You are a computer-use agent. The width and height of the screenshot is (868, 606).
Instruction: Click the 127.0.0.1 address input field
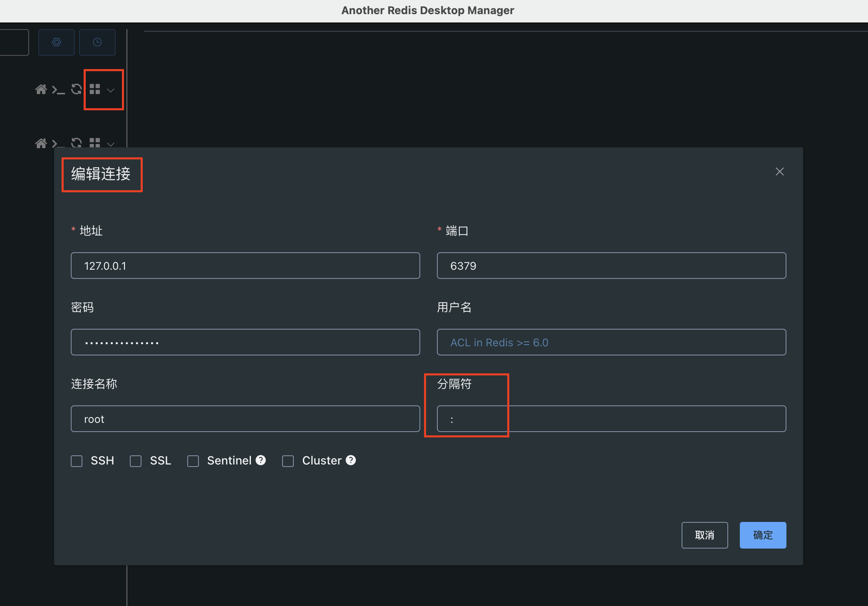245,266
